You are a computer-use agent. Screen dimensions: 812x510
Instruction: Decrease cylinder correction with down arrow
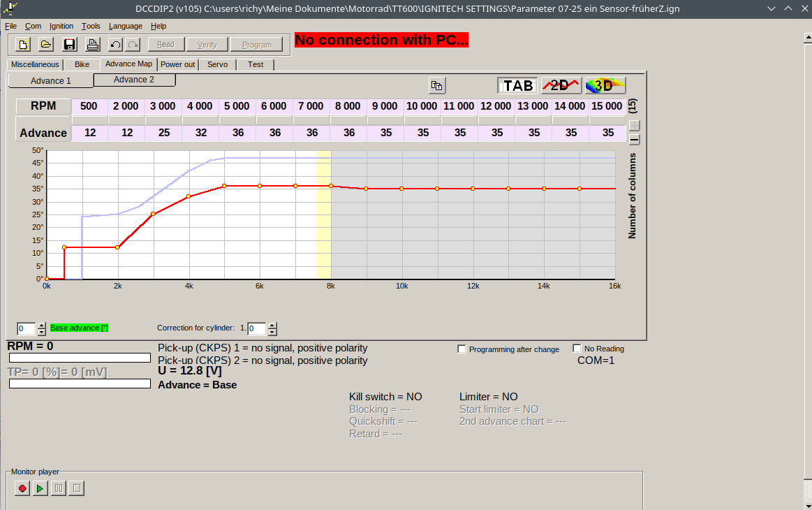(272, 332)
